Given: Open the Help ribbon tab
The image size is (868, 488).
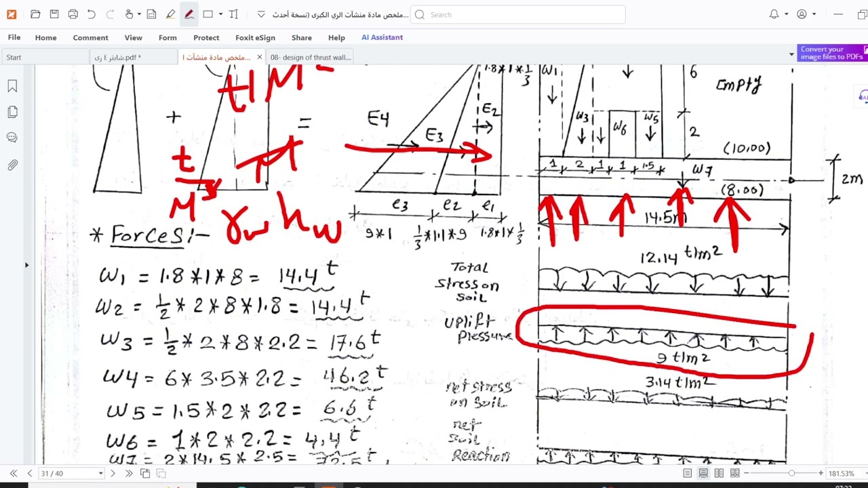Looking at the screenshot, I should pos(336,37).
